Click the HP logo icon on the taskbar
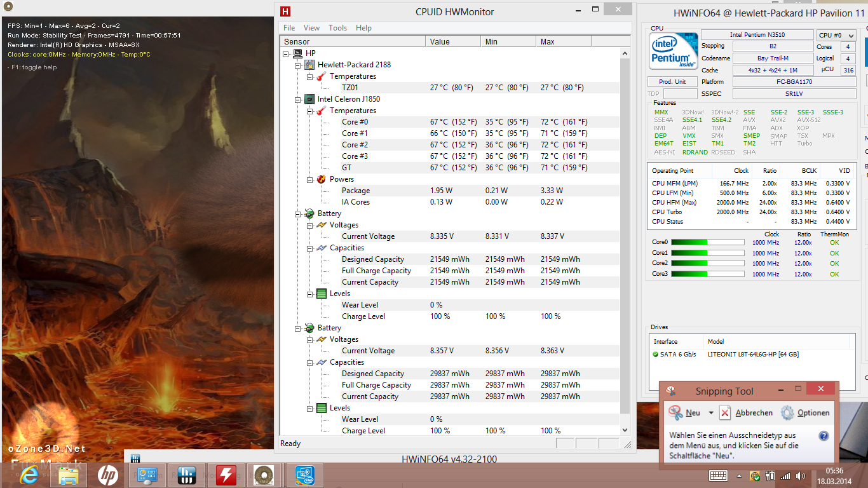Viewport: 868px width, 488px height. pos(107,475)
